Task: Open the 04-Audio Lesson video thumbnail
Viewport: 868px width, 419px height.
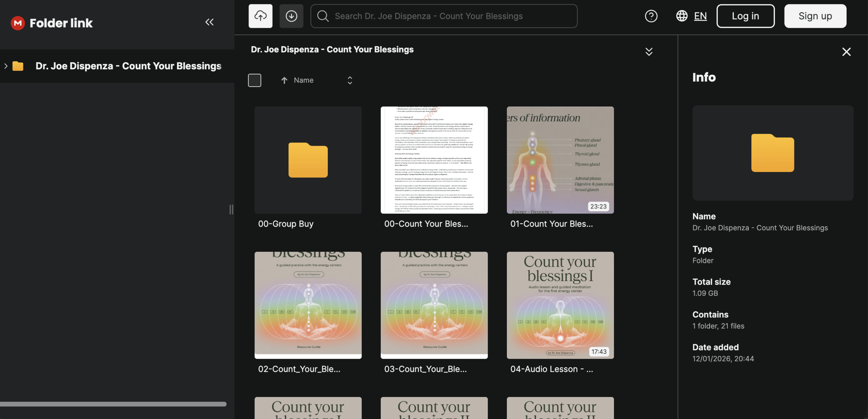Action: (x=560, y=305)
